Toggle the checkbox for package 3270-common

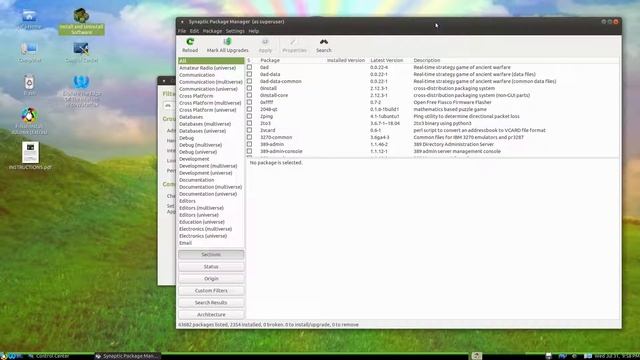pyautogui.click(x=249, y=137)
